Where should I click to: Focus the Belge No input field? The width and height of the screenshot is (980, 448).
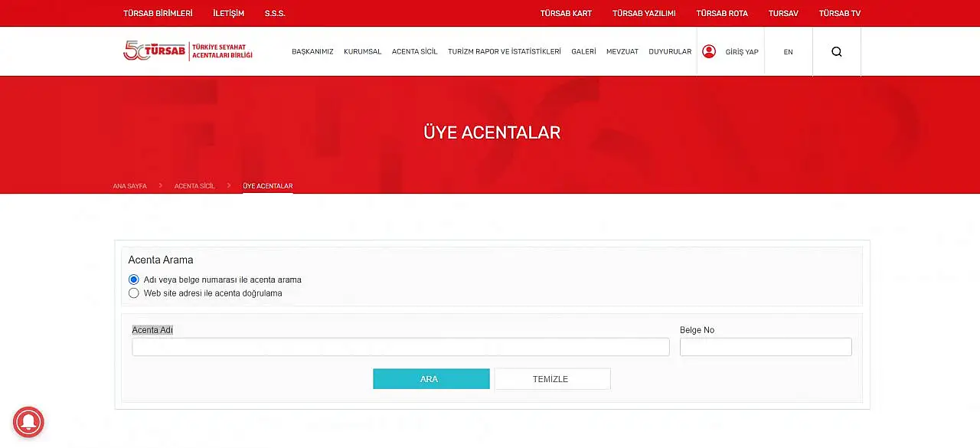[x=765, y=347]
